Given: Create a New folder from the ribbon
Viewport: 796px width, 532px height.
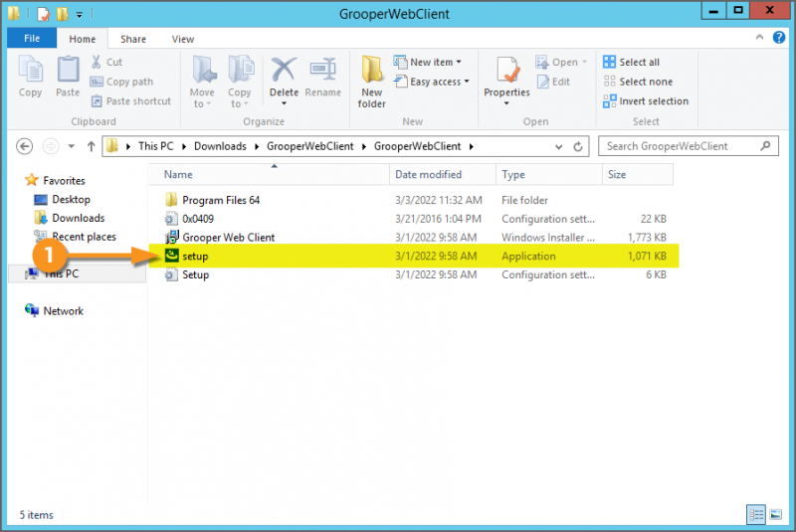Looking at the screenshot, I should click(x=371, y=82).
